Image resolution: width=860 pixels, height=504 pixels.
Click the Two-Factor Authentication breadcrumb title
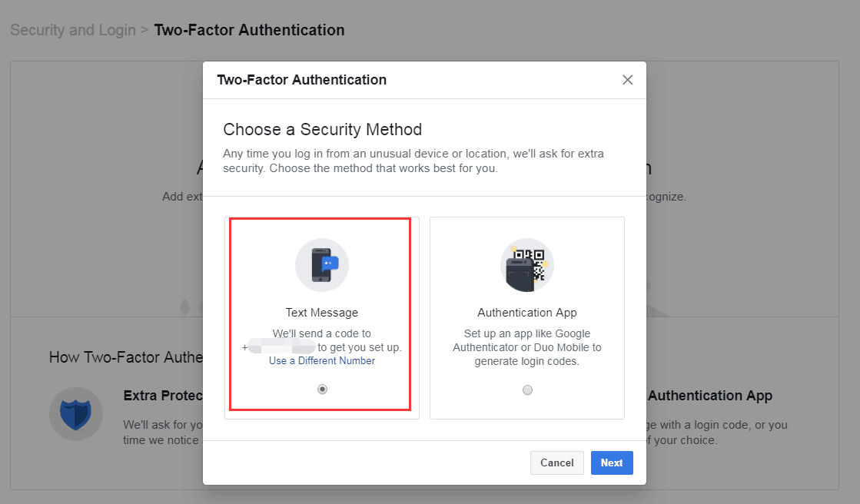pos(249,30)
